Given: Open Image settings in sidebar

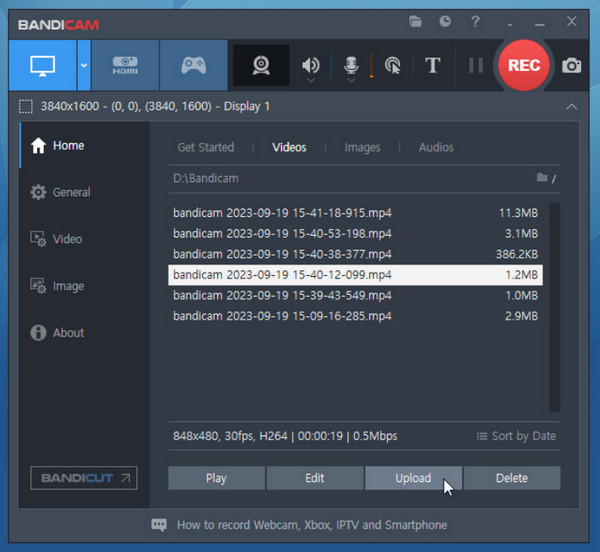Looking at the screenshot, I should click(84, 286).
